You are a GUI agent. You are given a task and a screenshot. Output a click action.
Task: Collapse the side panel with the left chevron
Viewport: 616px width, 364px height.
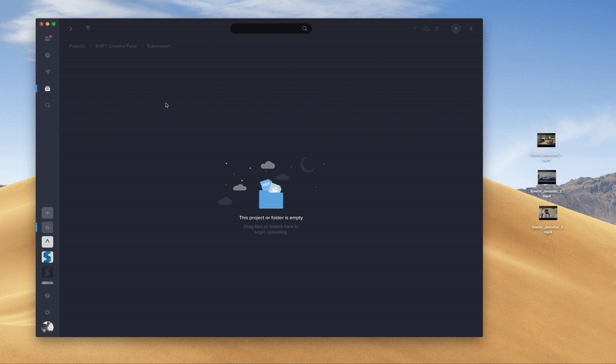471,28
